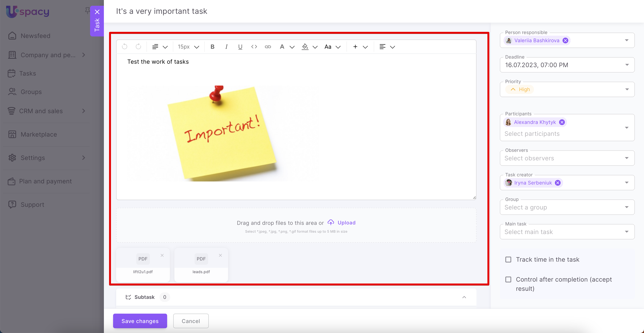Remove the leads.pdf attachment
644x333 pixels.
pos(220,255)
